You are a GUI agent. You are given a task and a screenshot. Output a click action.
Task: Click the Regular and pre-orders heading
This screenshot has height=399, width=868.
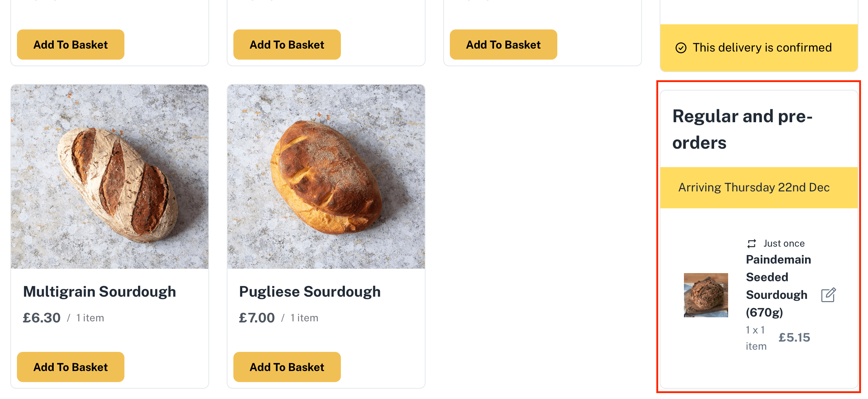point(742,129)
